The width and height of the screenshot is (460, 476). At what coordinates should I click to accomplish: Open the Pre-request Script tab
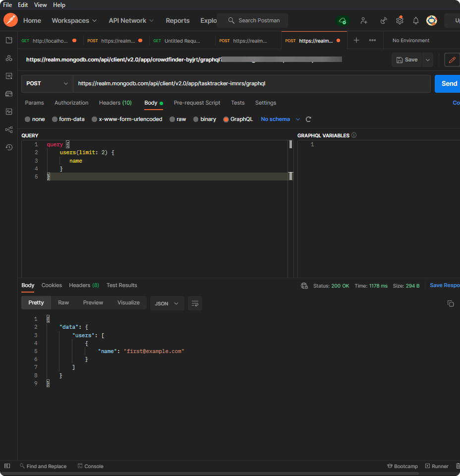(x=197, y=103)
